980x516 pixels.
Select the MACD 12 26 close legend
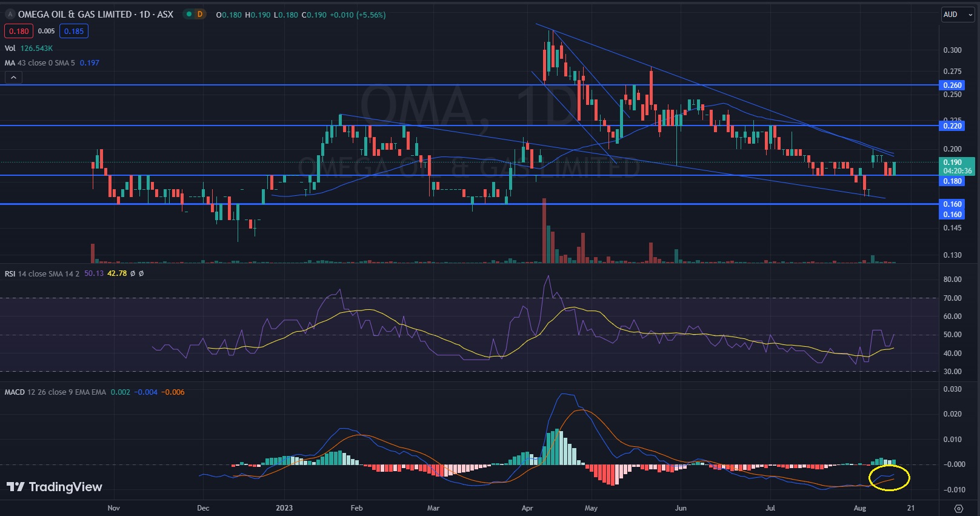55,392
